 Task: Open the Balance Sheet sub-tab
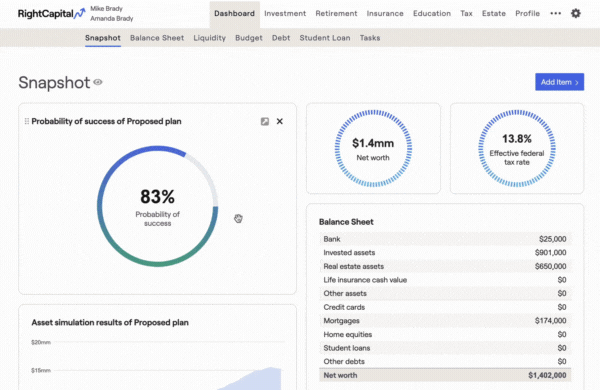point(157,38)
